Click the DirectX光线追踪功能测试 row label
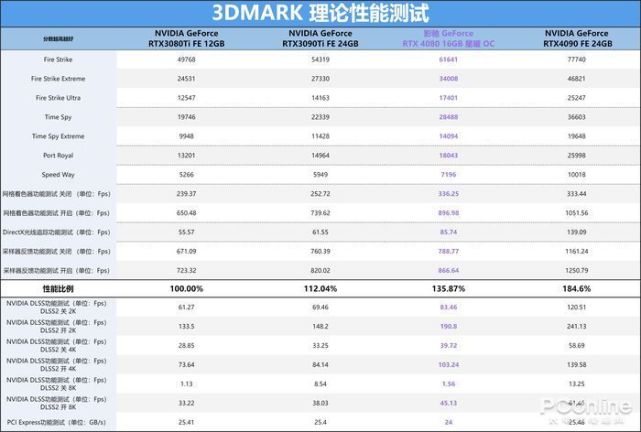The width and height of the screenshot is (641, 432). click(56, 232)
